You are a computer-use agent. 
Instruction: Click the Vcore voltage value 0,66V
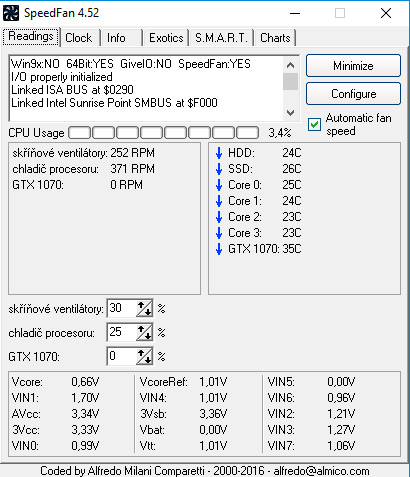85,382
